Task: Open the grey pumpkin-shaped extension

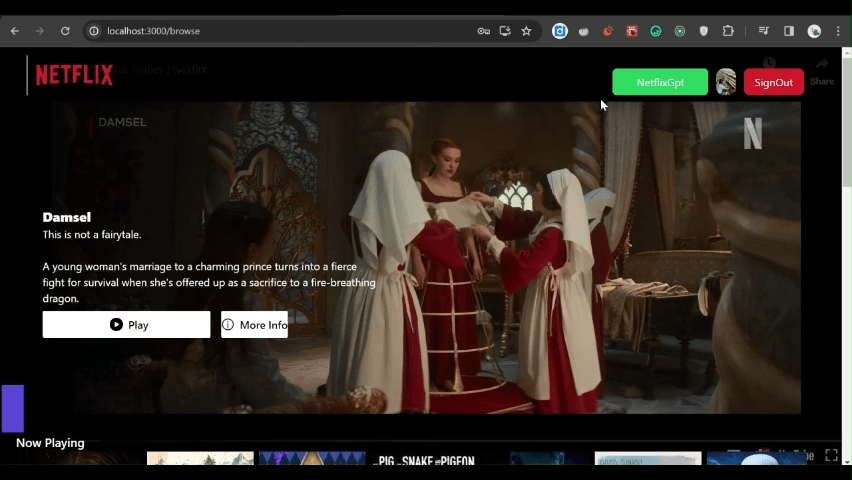Action: point(584,32)
